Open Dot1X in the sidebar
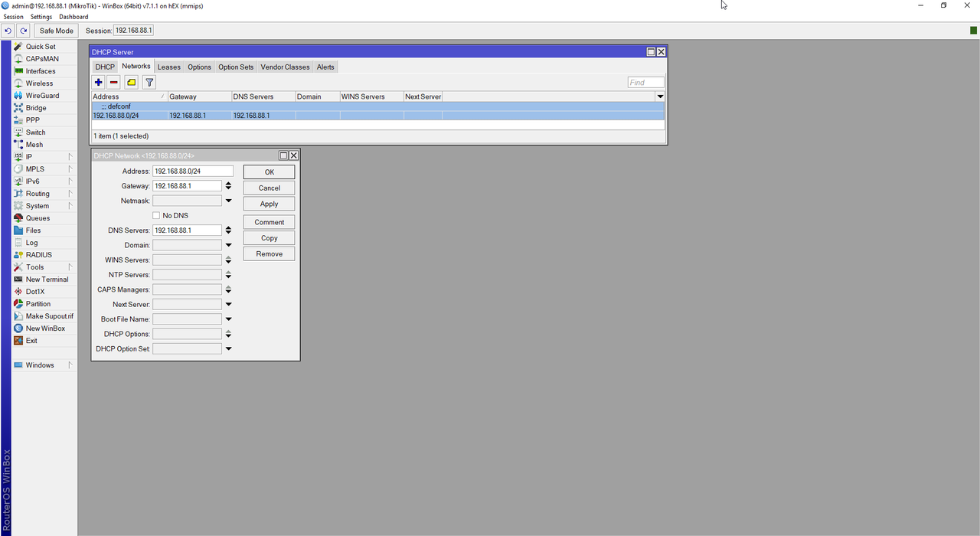This screenshot has height=536, width=980. tap(35, 292)
